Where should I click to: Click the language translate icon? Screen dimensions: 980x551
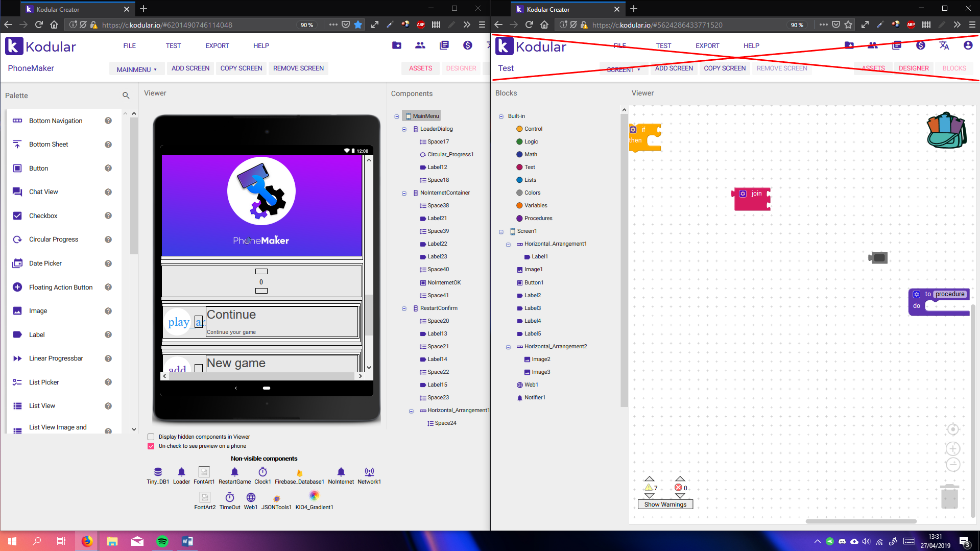[943, 45]
